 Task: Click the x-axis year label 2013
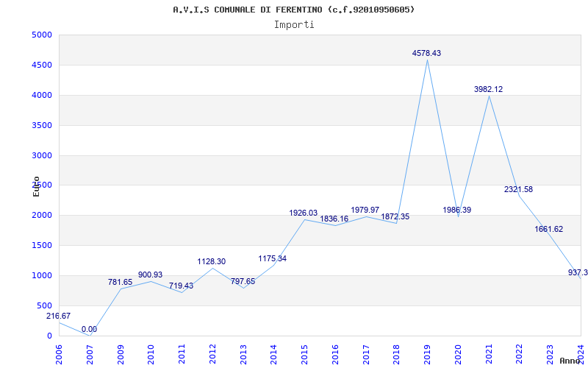click(243, 354)
